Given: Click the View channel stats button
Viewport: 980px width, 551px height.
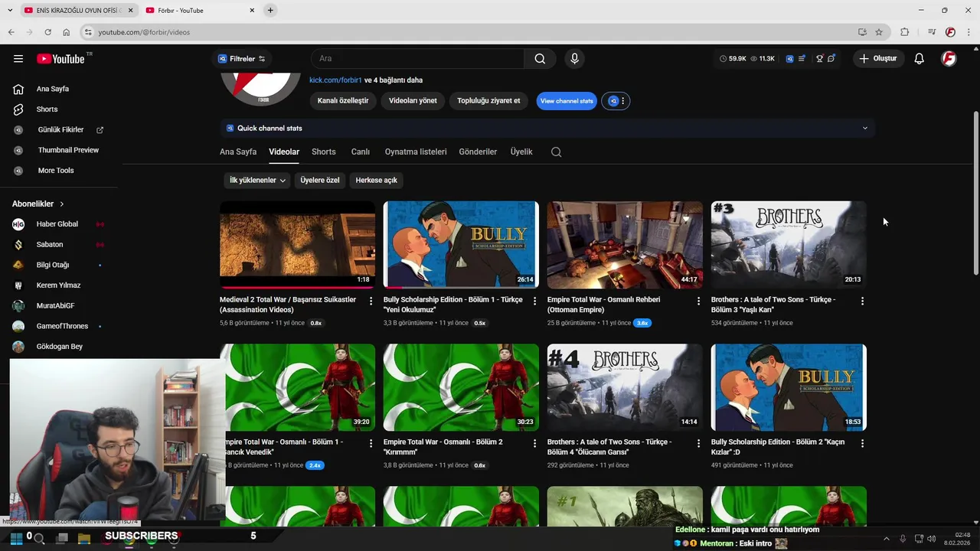Looking at the screenshot, I should [x=567, y=101].
